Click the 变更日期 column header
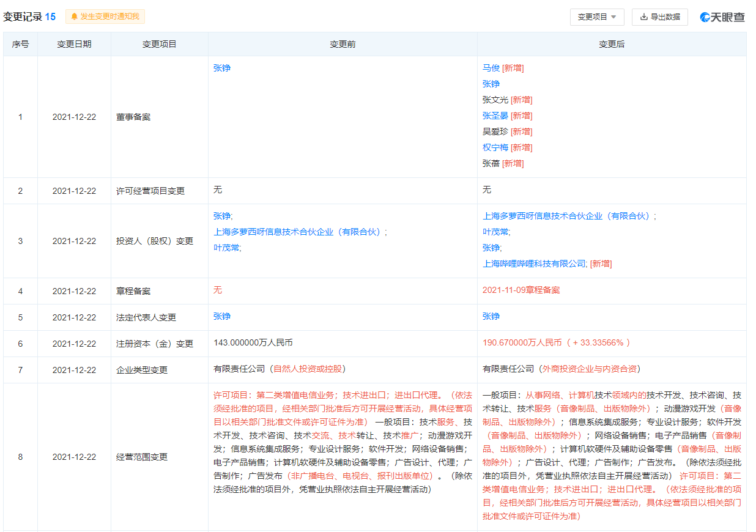The image size is (756, 532). [x=74, y=44]
